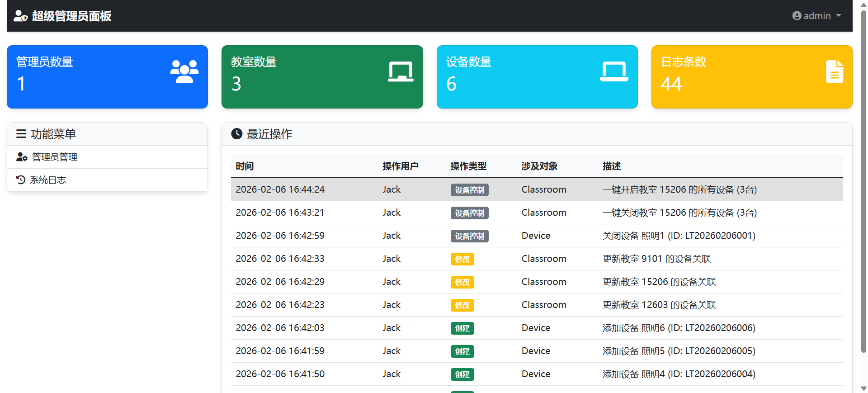Select description 添加设备 照明4
The width and height of the screenshot is (868, 393).
[x=679, y=374]
